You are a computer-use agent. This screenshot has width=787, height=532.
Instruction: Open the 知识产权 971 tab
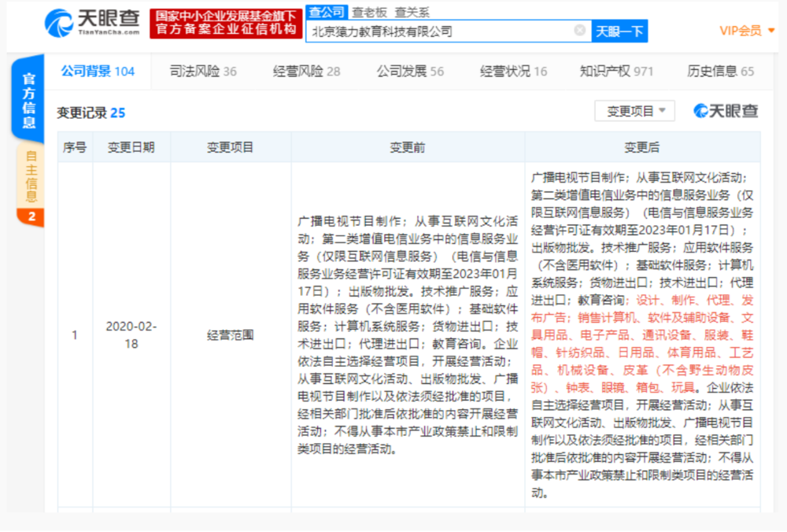[x=616, y=72]
